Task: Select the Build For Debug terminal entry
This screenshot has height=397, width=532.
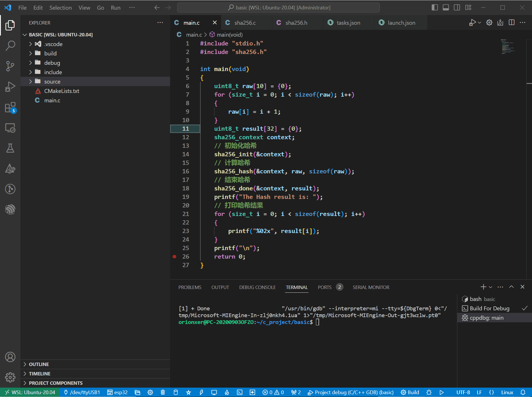Action: pos(495,308)
